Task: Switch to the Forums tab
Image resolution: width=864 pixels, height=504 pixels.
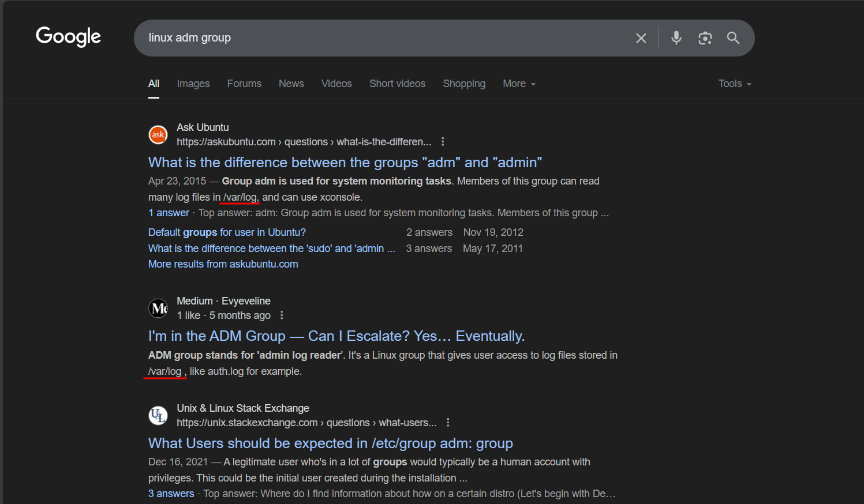Action: click(x=244, y=84)
